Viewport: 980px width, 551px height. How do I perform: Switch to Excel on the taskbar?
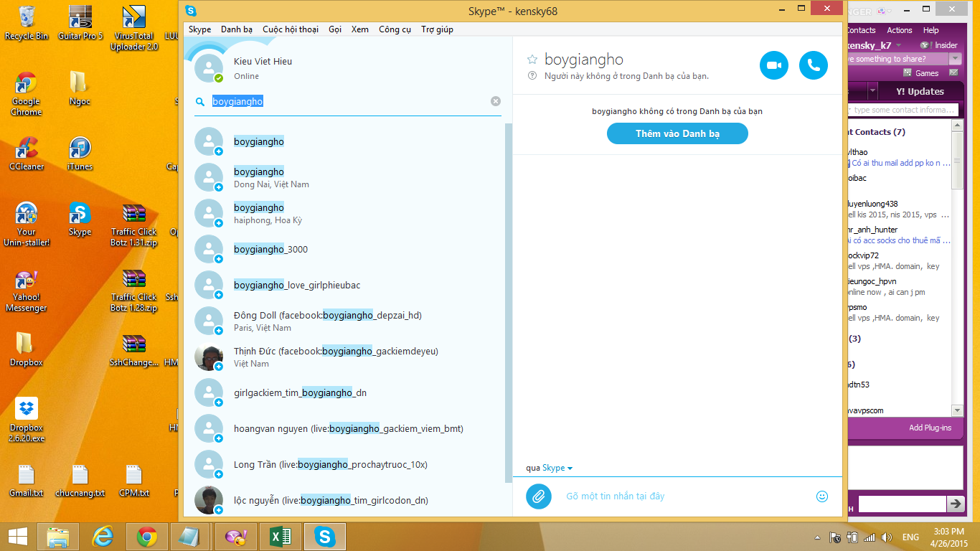pos(281,536)
